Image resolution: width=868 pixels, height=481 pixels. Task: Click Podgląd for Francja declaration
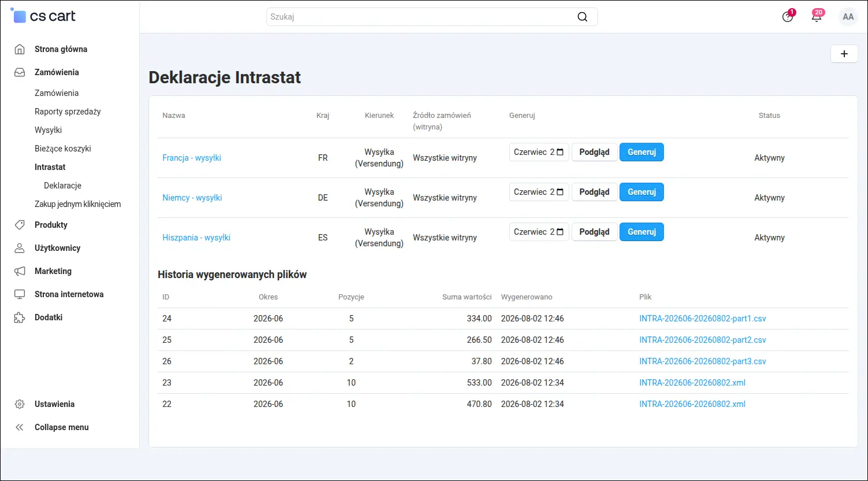pos(595,152)
